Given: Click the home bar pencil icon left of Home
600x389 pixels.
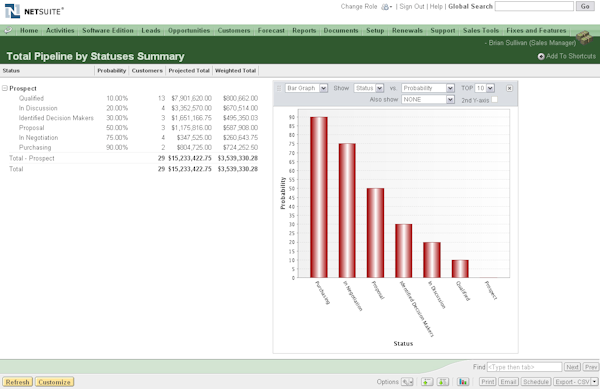Looking at the screenshot, I should click(x=8, y=30).
